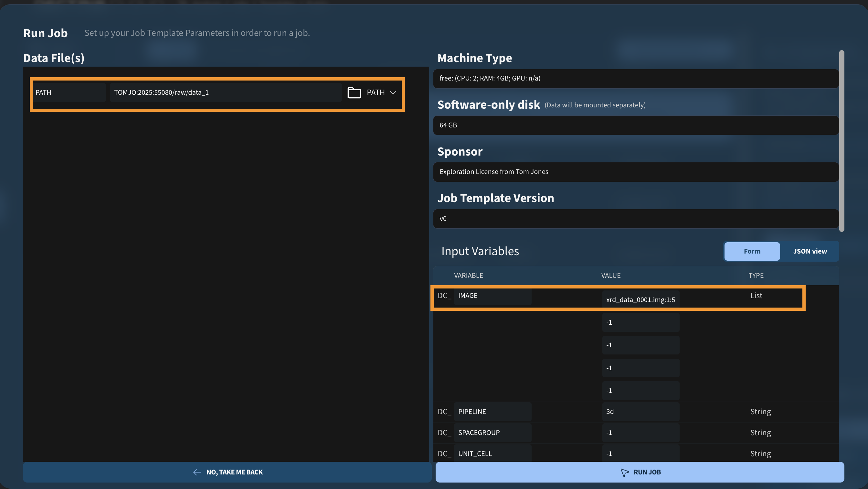Screen dimensions: 868x489
Task: Open the Machine Type selector
Action: point(636,79)
